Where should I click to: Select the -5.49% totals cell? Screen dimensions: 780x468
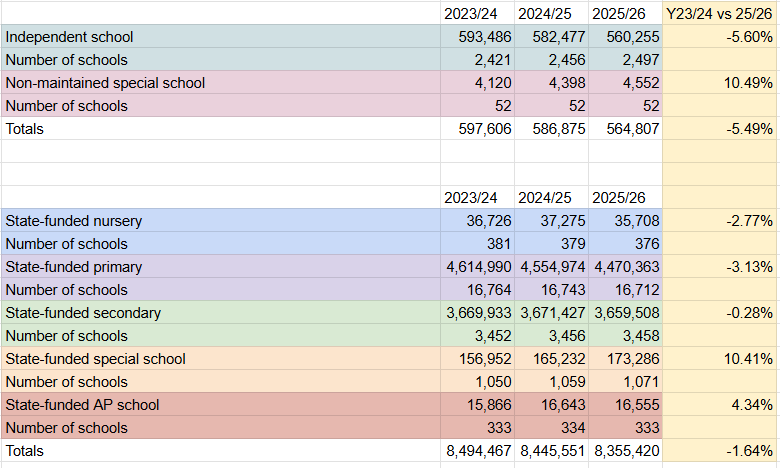(721, 129)
